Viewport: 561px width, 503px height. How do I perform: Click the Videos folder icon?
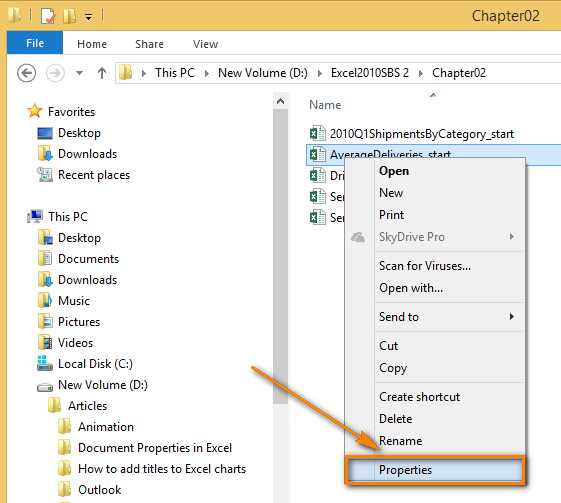point(45,342)
